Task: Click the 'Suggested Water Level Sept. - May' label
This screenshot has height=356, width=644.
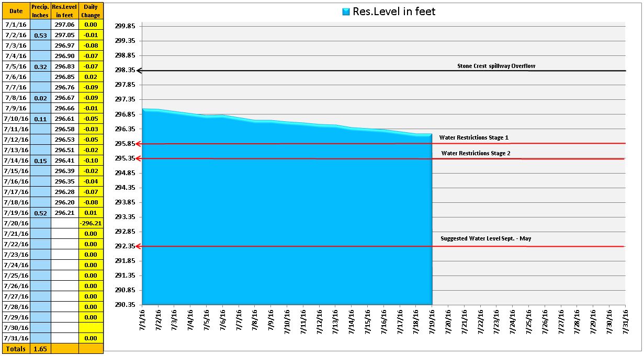Action: (485, 238)
